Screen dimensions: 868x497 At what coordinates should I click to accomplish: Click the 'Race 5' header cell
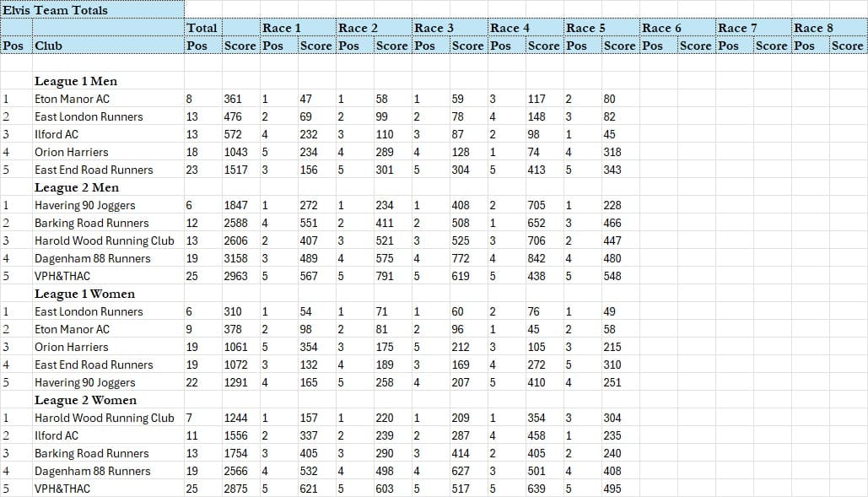[x=601, y=28]
